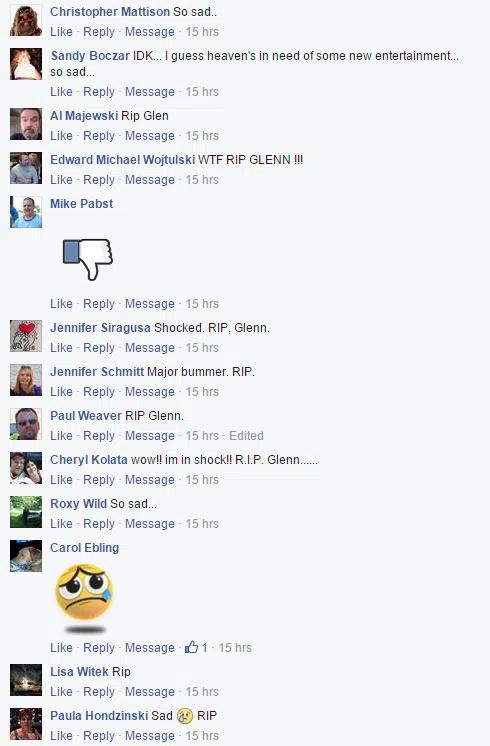Reply to Edward Michael Wojtulski's comment
Viewport: 490px width, 746px height.
click(99, 180)
